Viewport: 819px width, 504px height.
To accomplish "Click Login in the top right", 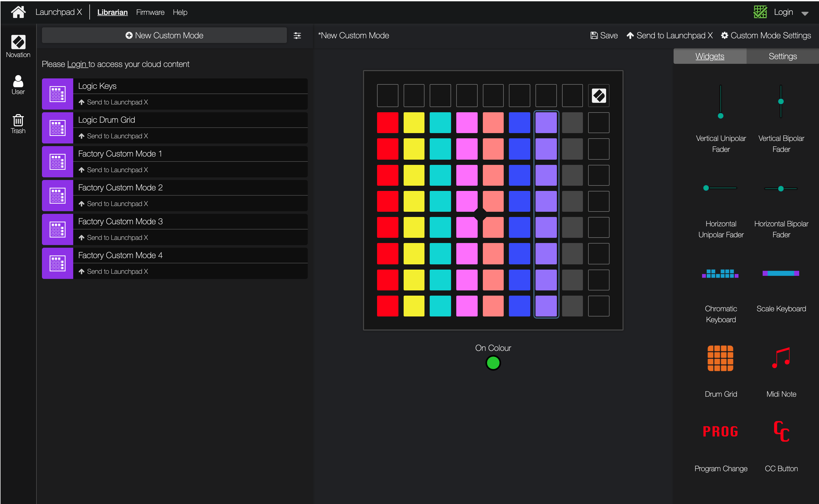I will 783,12.
